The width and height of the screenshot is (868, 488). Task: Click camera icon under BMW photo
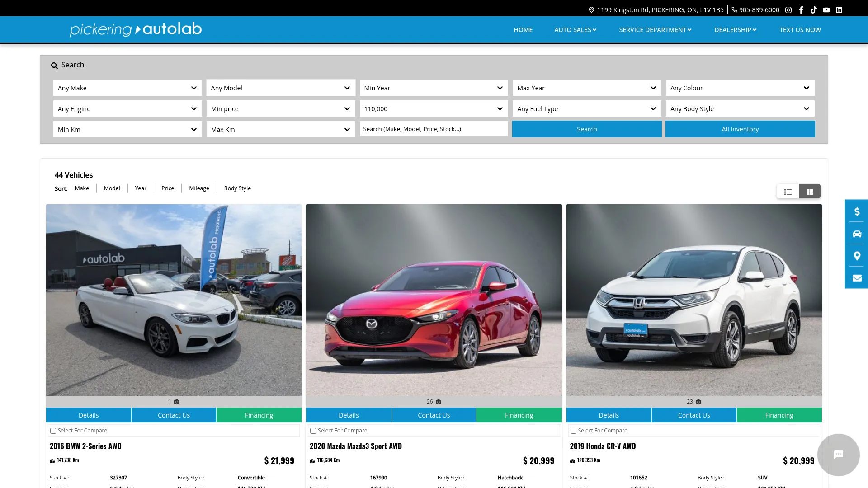tap(177, 402)
